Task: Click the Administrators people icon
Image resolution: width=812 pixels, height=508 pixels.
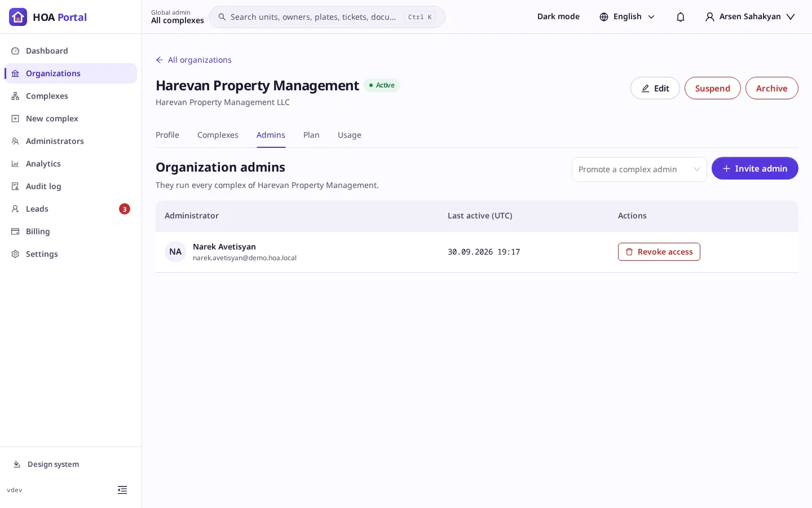Action: tap(15, 141)
